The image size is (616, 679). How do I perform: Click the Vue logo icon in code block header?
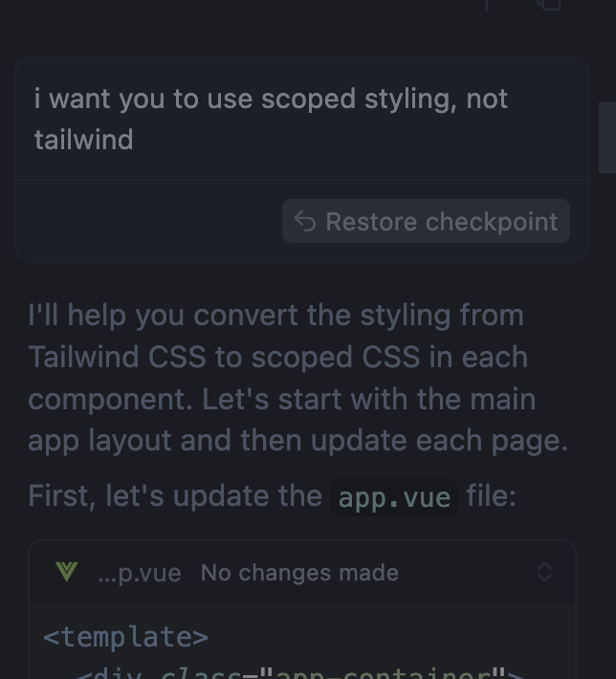point(66,572)
